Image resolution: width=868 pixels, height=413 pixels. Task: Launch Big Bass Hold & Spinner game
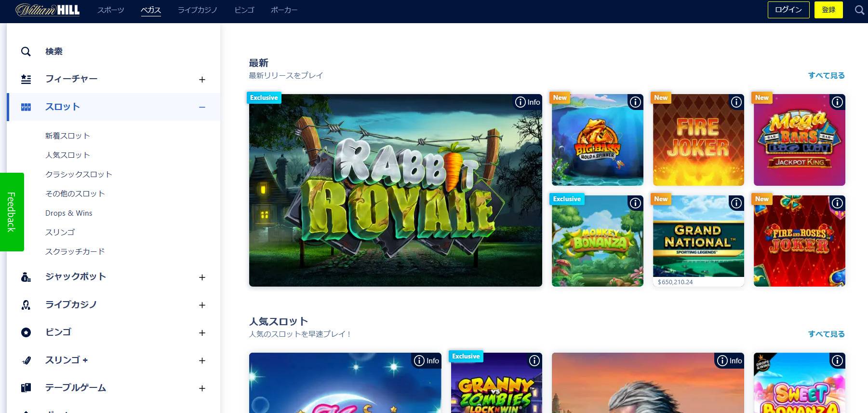598,140
